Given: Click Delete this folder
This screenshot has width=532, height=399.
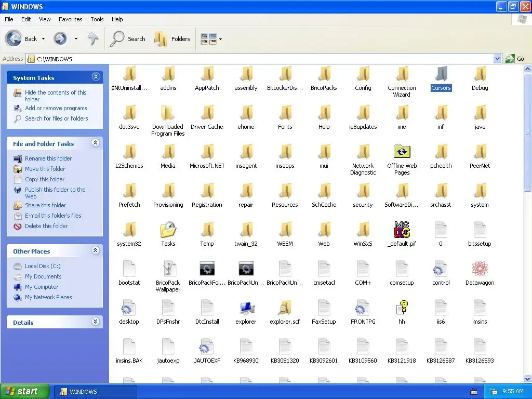Looking at the screenshot, I should [x=46, y=226].
